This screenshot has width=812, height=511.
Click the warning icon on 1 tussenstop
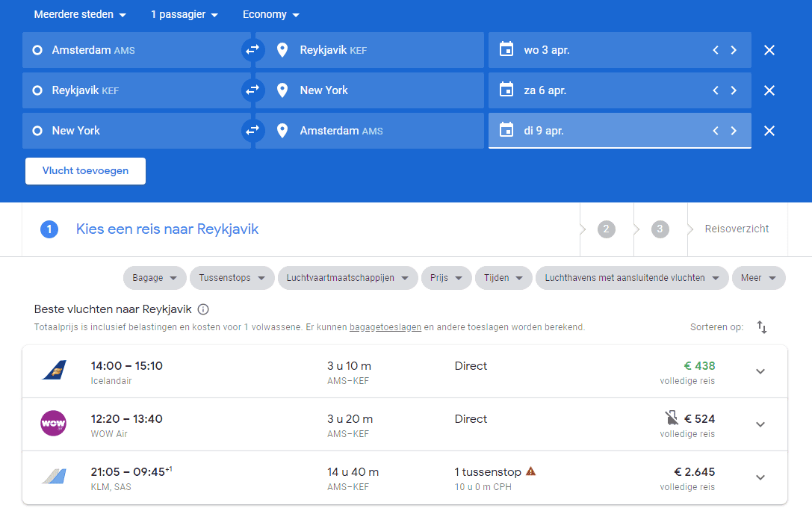tap(531, 471)
